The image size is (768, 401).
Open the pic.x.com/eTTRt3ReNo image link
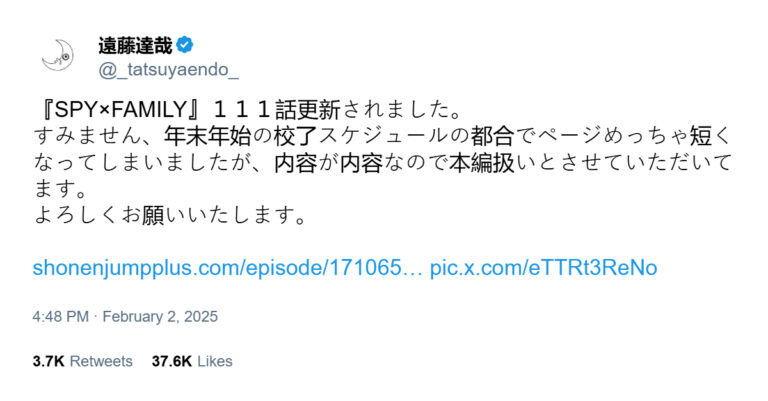pos(544,268)
